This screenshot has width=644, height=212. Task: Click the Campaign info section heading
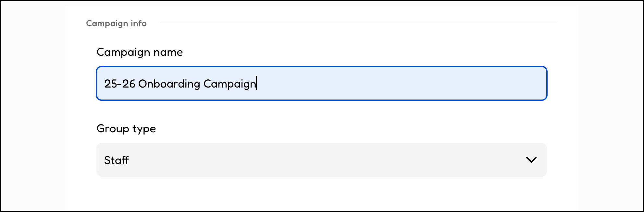pos(116,23)
